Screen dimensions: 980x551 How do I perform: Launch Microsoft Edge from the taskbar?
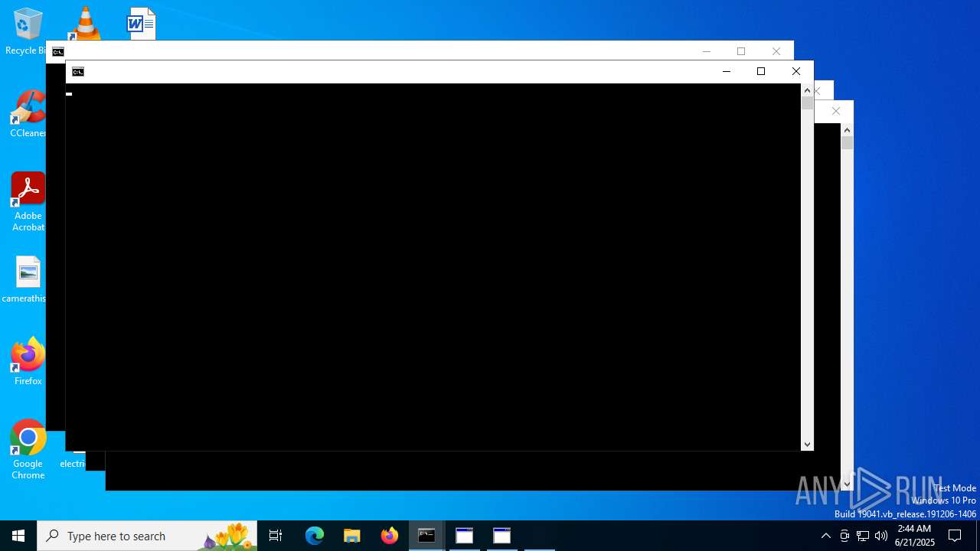point(315,536)
